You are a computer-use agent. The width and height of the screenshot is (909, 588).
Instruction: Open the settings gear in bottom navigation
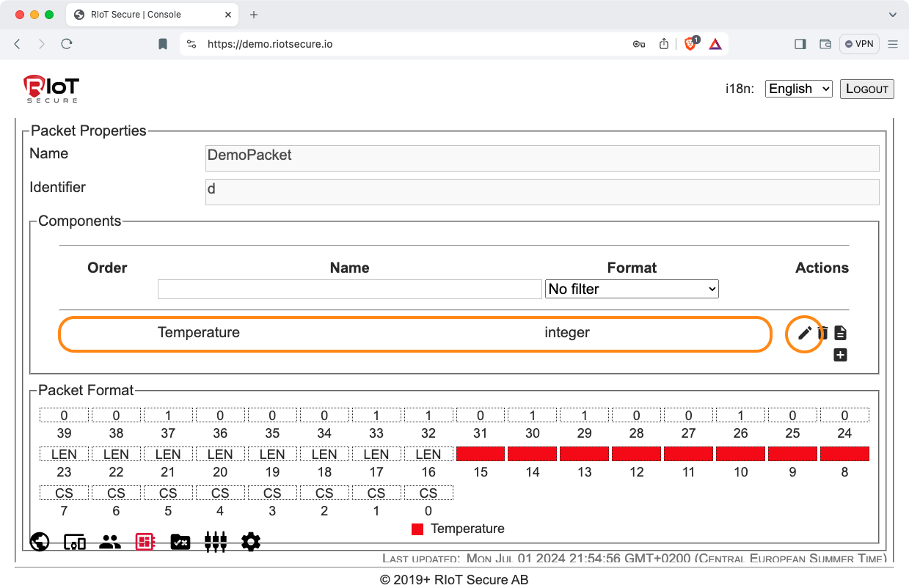click(x=251, y=542)
